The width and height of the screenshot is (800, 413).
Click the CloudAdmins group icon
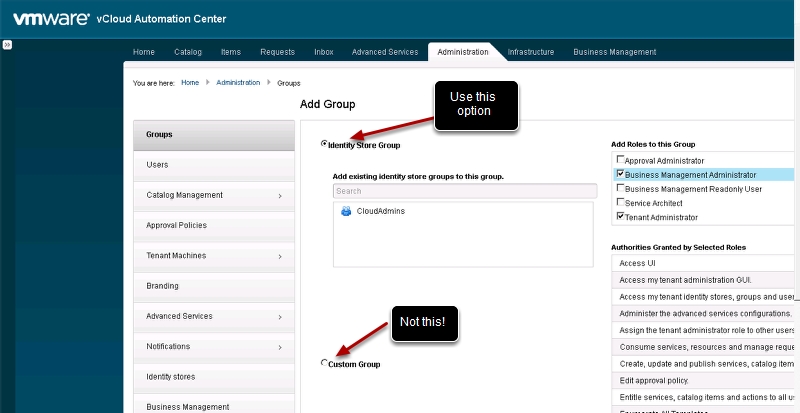click(x=346, y=211)
